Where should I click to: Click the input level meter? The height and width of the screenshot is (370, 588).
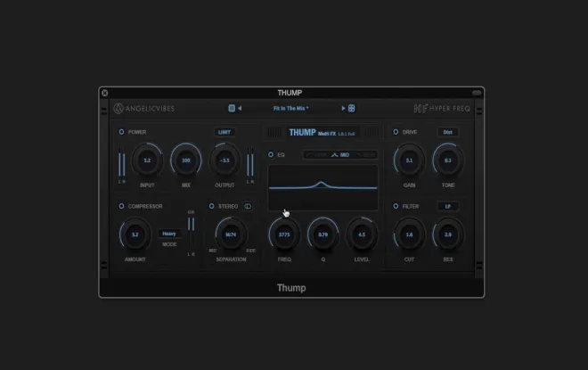(x=122, y=162)
